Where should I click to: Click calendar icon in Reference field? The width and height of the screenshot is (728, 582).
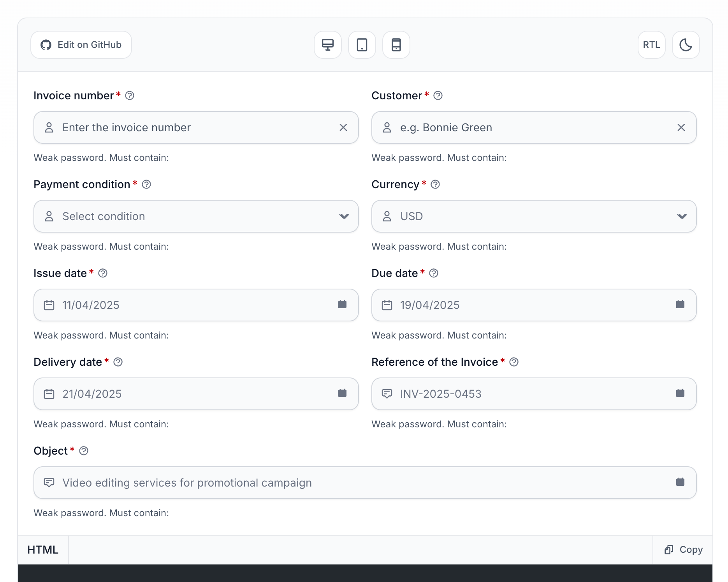click(680, 393)
